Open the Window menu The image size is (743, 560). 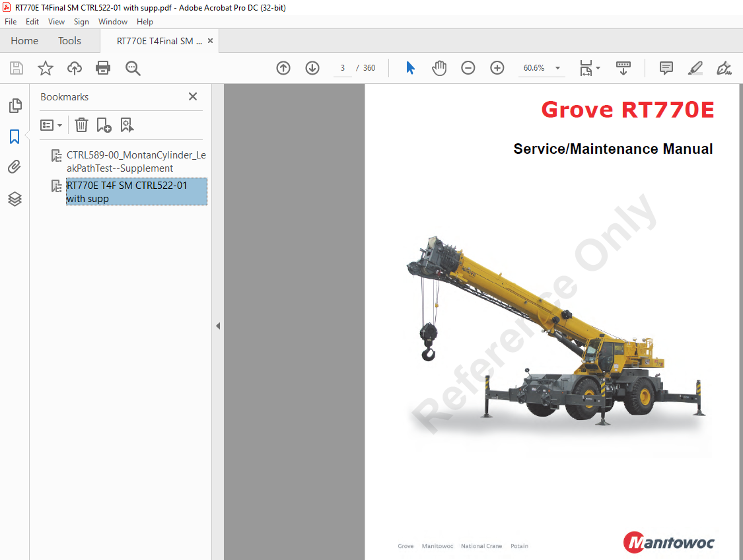(x=113, y=22)
